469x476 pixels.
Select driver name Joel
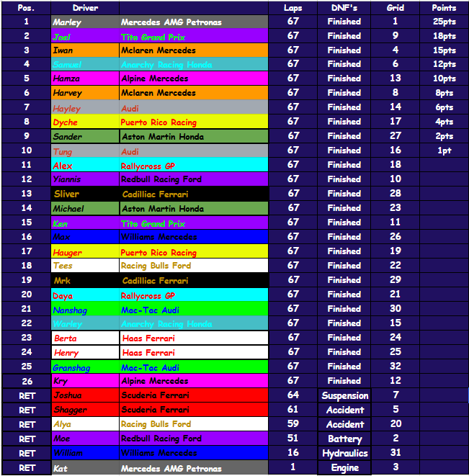tap(62, 37)
